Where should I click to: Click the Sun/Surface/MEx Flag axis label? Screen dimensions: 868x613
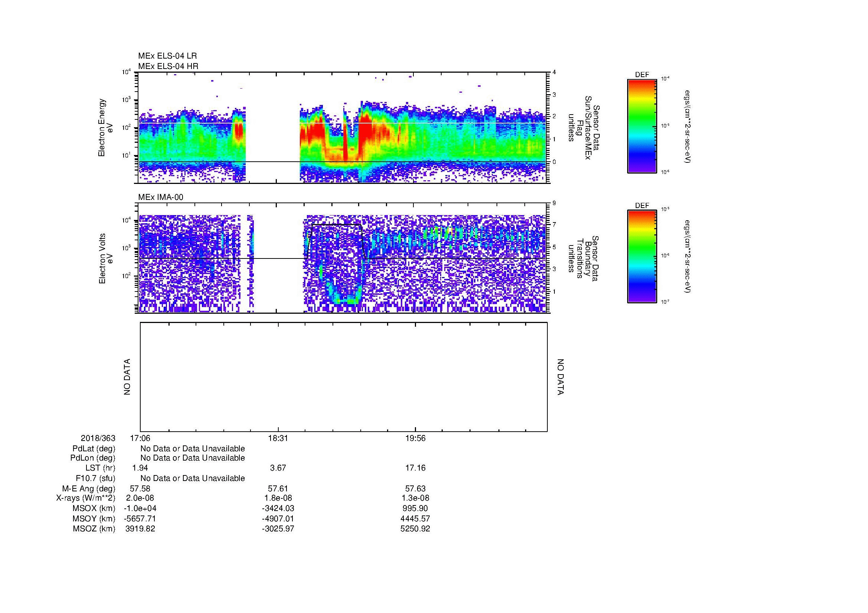click(x=583, y=128)
